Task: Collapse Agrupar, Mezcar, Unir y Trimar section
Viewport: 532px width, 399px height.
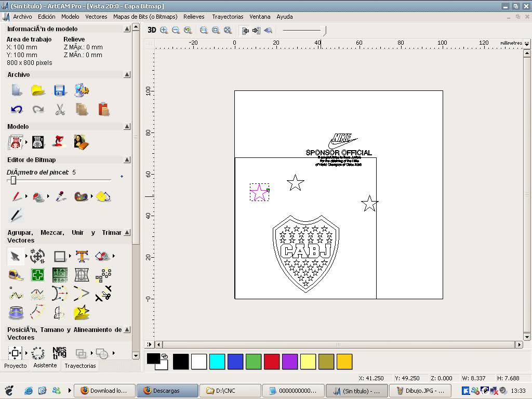Action: pos(127,232)
